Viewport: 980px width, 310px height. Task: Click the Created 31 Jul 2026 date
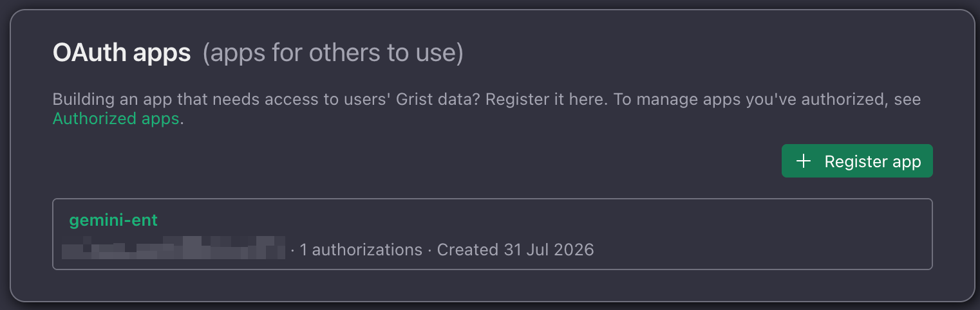pyautogui.click(x=515, y=250)
